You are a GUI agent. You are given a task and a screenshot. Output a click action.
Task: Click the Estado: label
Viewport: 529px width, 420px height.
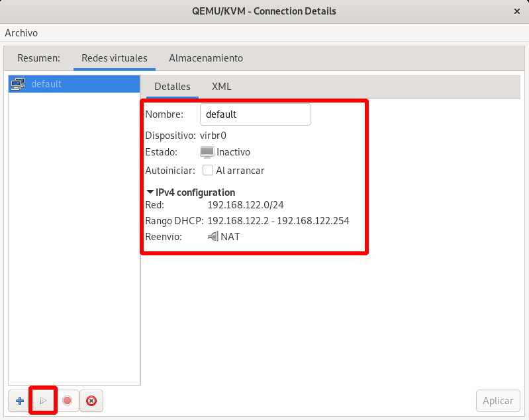(162, 152)
